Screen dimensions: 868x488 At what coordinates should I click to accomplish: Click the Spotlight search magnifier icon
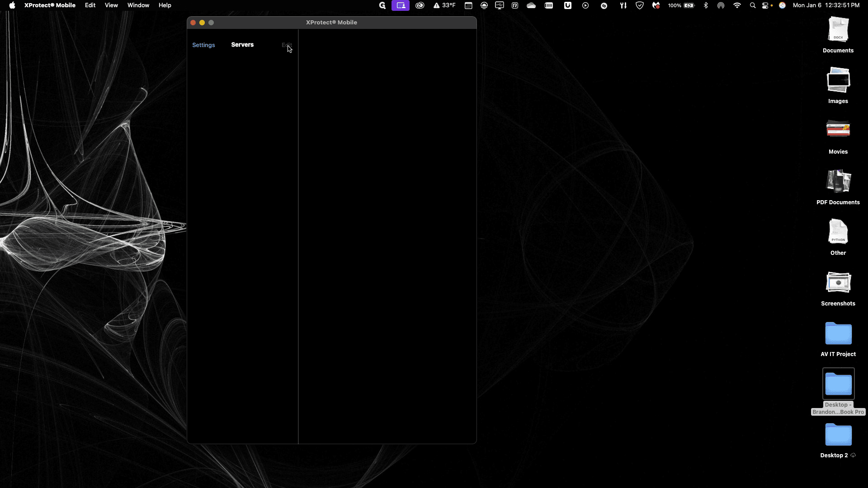(x=752, y=5)
